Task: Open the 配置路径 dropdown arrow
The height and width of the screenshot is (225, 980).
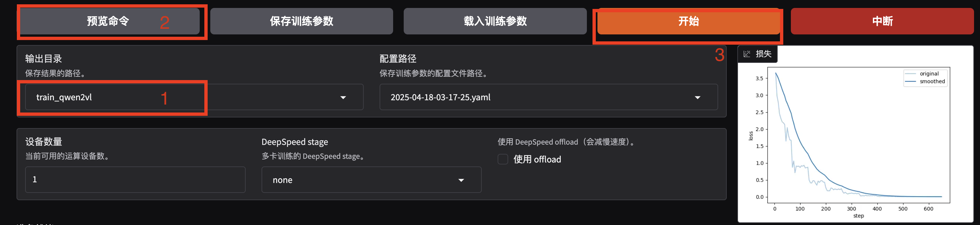Action: 697,98
